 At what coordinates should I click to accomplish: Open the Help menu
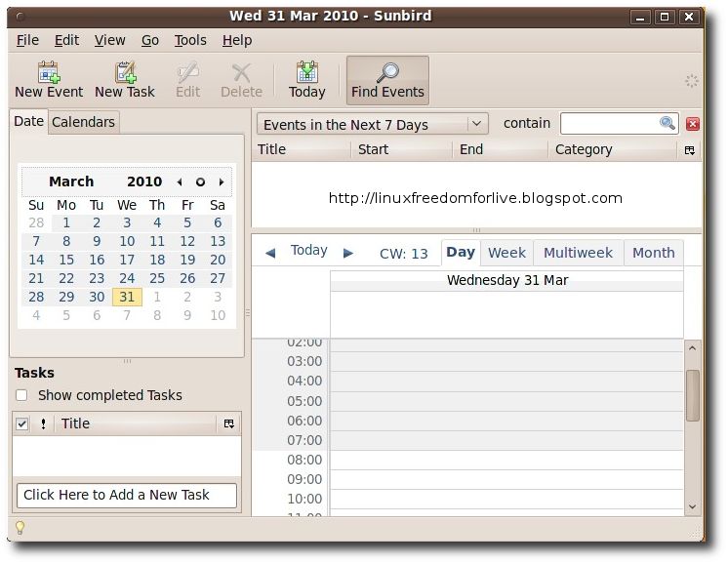tap(237, 40)
